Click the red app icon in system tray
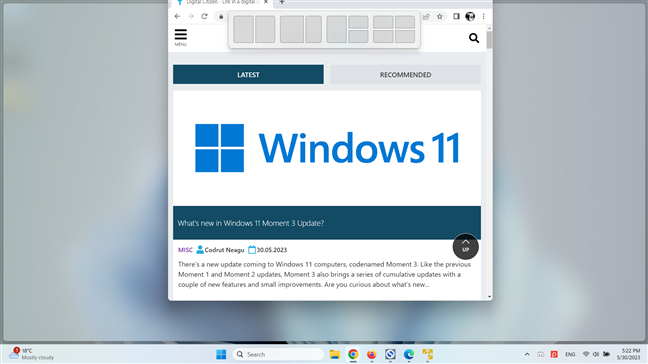 coord(554,354)
